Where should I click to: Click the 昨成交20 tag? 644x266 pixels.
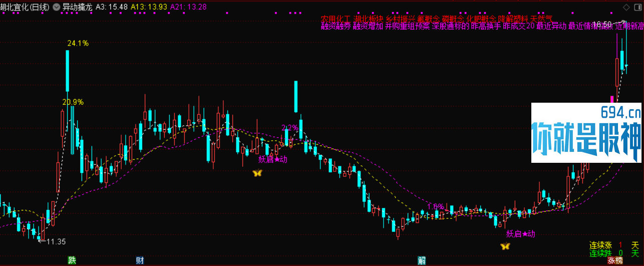[x=519, y=27]
